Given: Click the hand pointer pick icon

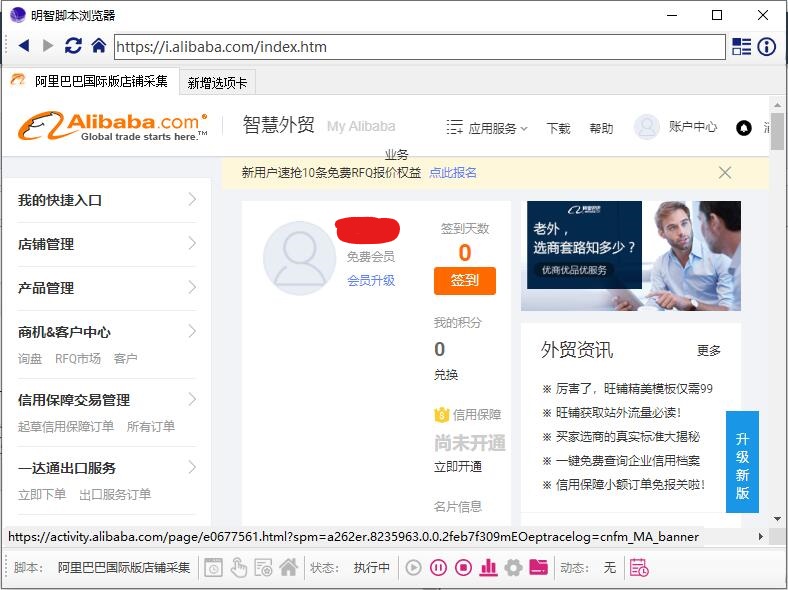Looking at the screenshot, I should click(x=239, y=568).
